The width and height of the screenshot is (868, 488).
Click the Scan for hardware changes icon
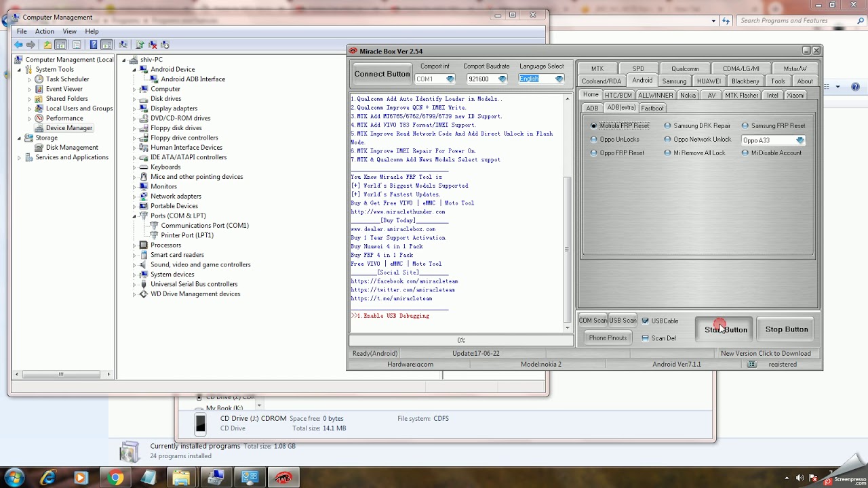pyautogui.click(x=123, y=45)
